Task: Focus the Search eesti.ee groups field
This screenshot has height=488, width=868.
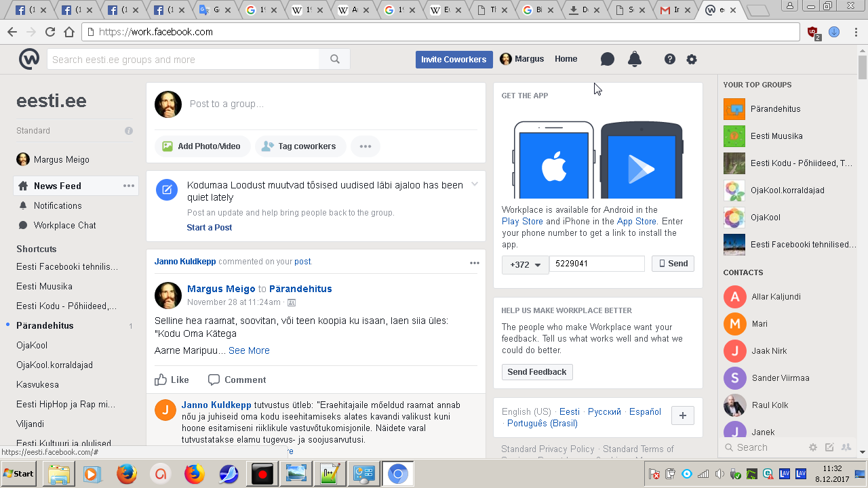Action: pos(183,59)
